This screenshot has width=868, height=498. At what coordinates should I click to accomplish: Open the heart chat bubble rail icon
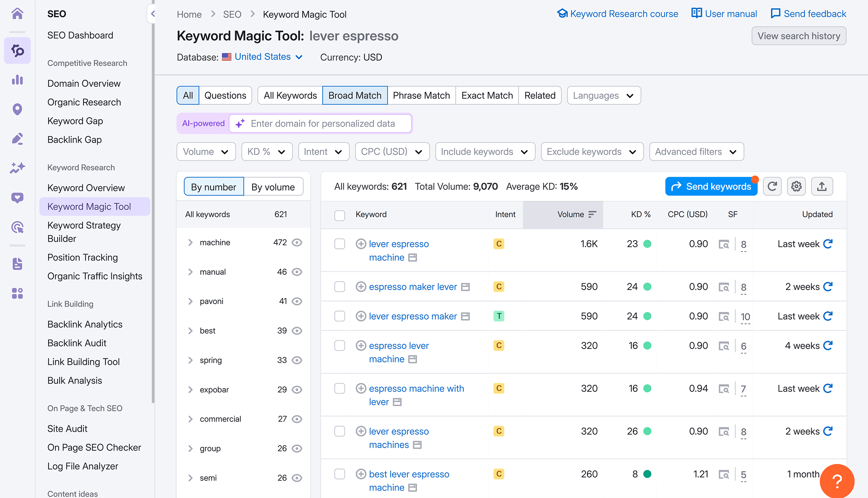pos(17,198)
